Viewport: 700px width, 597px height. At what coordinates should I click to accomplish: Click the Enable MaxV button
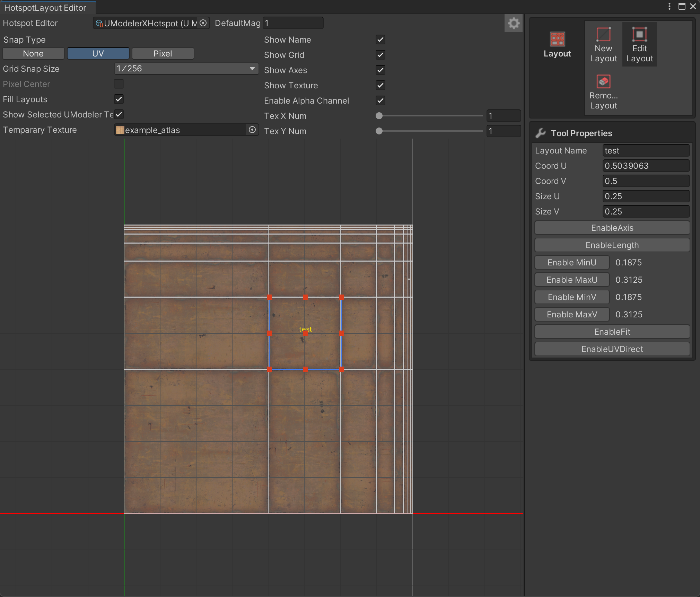coord(572,314)
